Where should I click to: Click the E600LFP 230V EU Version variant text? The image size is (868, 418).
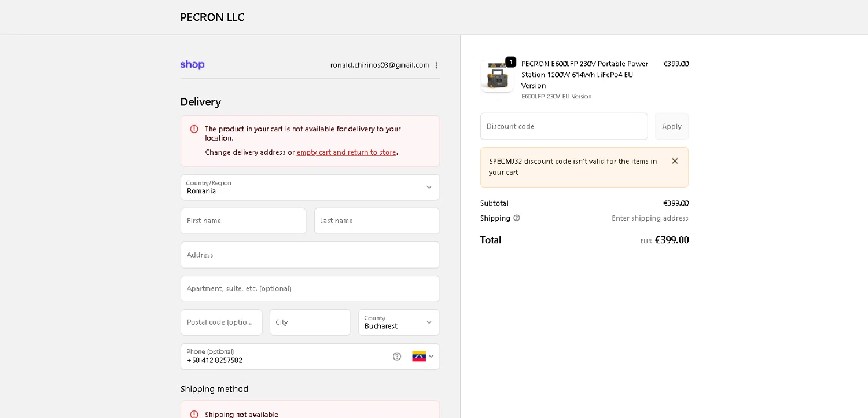(556, 97)
